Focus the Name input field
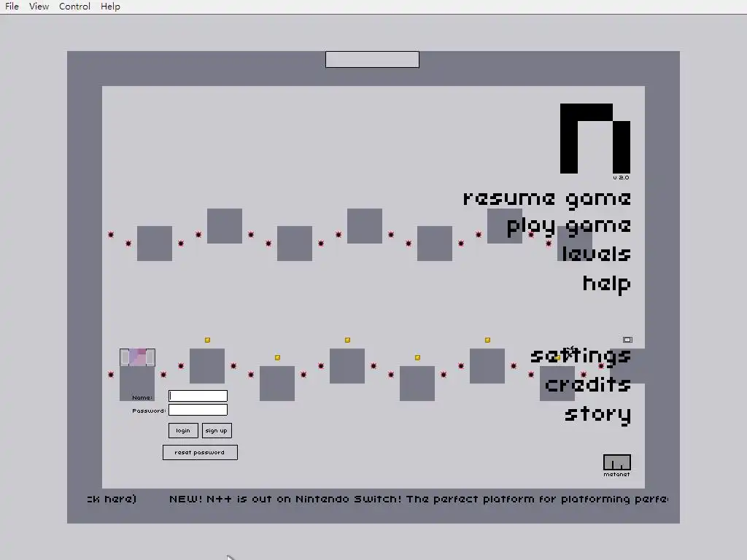Screen dimensions: 747x560 tap(198, 396)
